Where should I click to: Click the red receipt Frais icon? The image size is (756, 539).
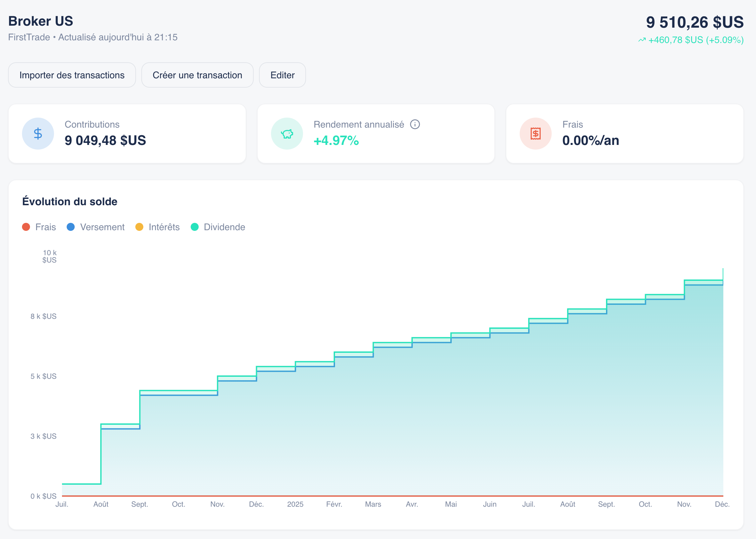pyautogui.click(x=535, y=134)
